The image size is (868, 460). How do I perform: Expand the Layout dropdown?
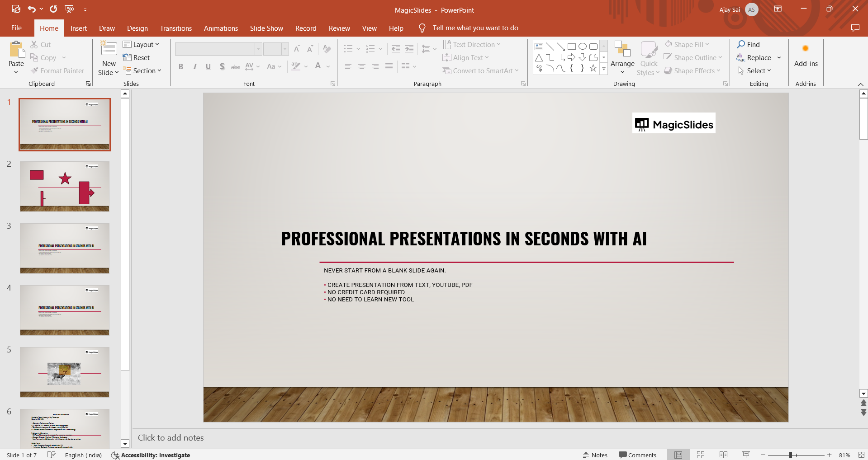pyautogui.click(x=141, y=44)
